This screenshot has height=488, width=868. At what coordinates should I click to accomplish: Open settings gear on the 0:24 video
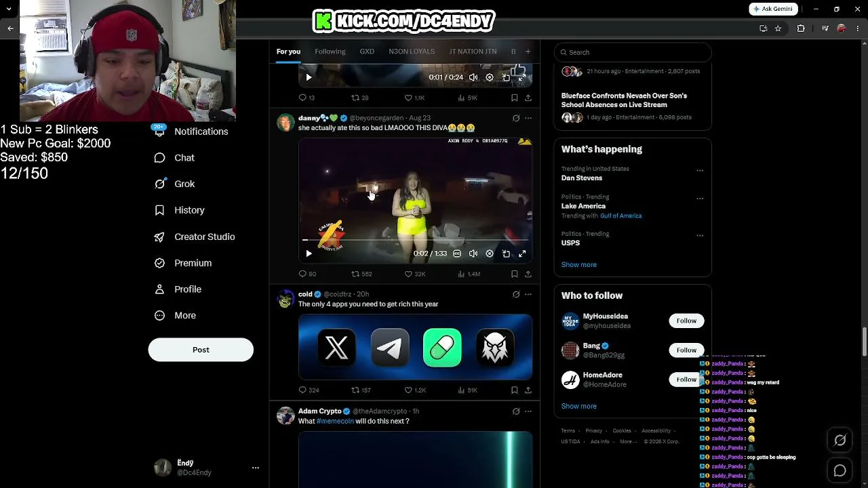[x=490, y=77]
